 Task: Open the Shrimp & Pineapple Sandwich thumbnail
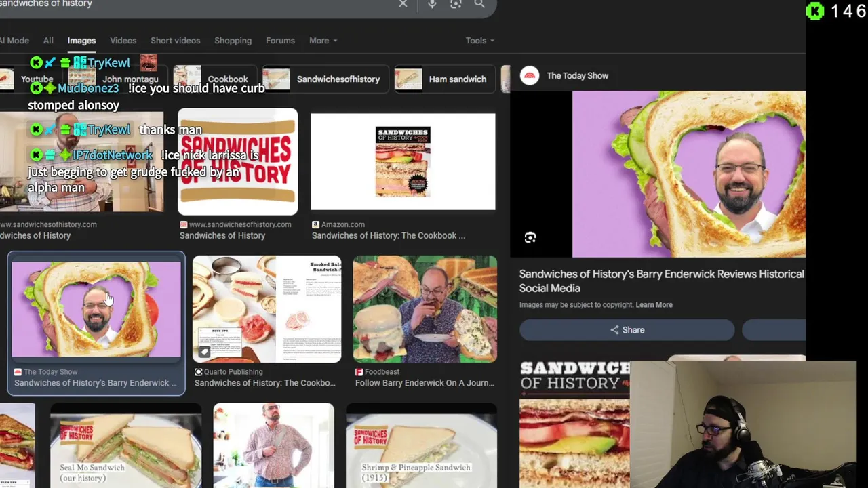tap(421, 445)
